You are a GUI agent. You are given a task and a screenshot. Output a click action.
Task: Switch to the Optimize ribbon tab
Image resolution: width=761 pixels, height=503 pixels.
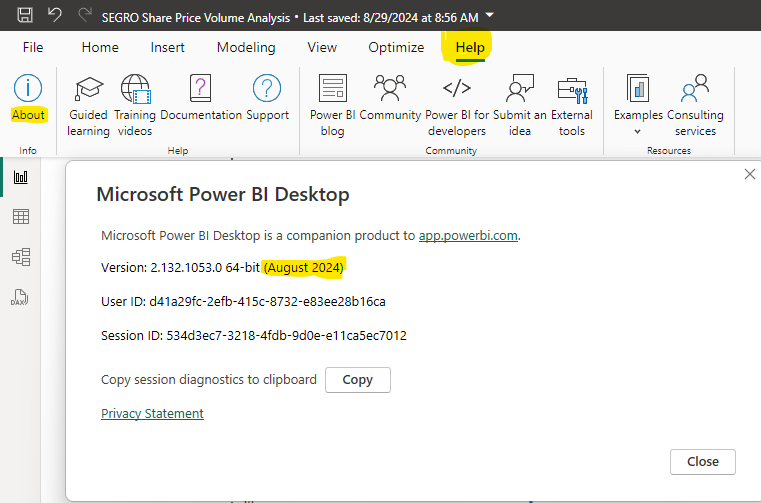click(396, 47)
